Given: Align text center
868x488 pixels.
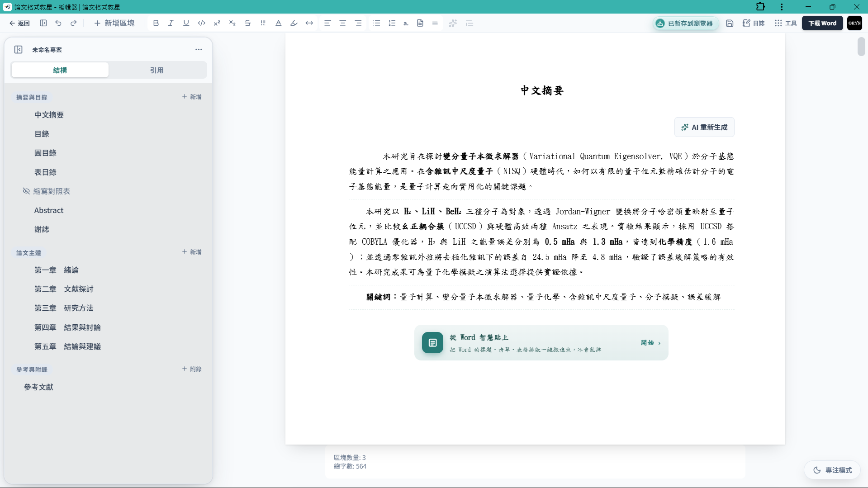Looking at the screenshot, I should coord(343,23).
